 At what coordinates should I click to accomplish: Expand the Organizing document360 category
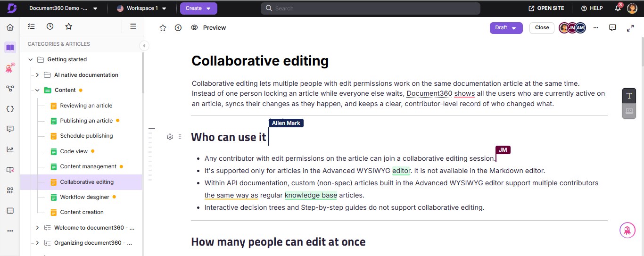(x=37, y=243)
